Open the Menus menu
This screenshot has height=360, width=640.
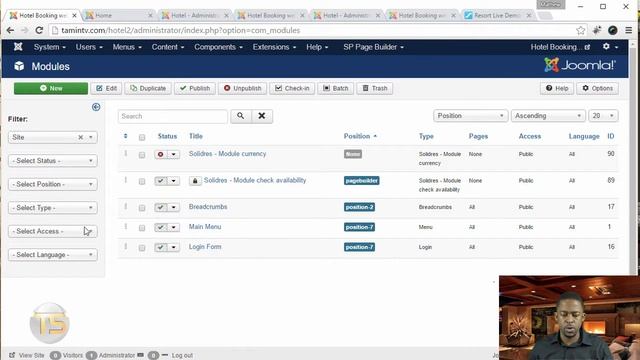tap(127, 47)
